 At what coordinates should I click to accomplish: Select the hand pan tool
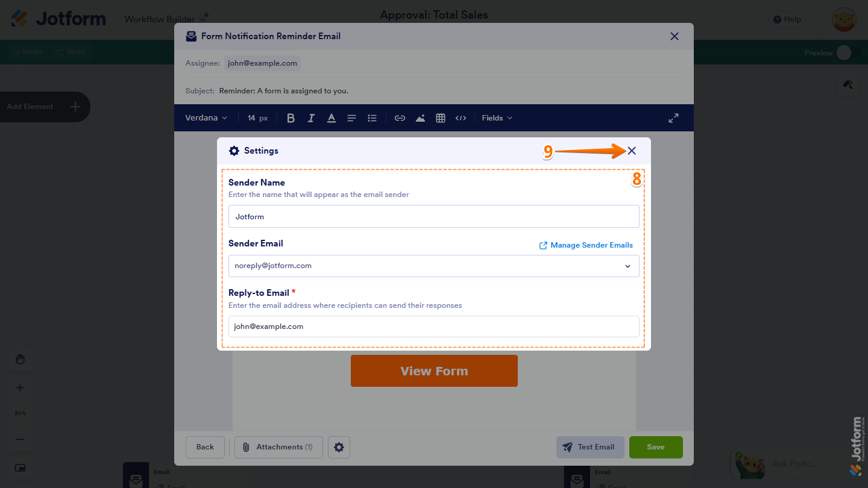pos(20,360)
